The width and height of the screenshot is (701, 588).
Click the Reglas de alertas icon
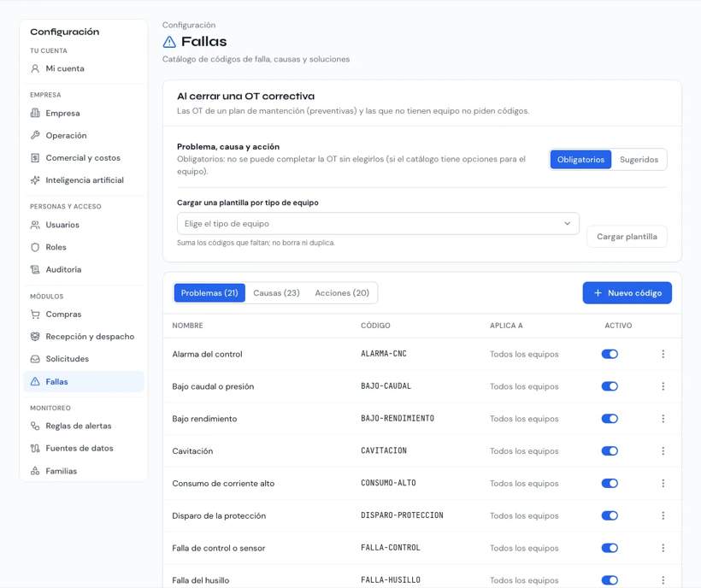point(35,426)
